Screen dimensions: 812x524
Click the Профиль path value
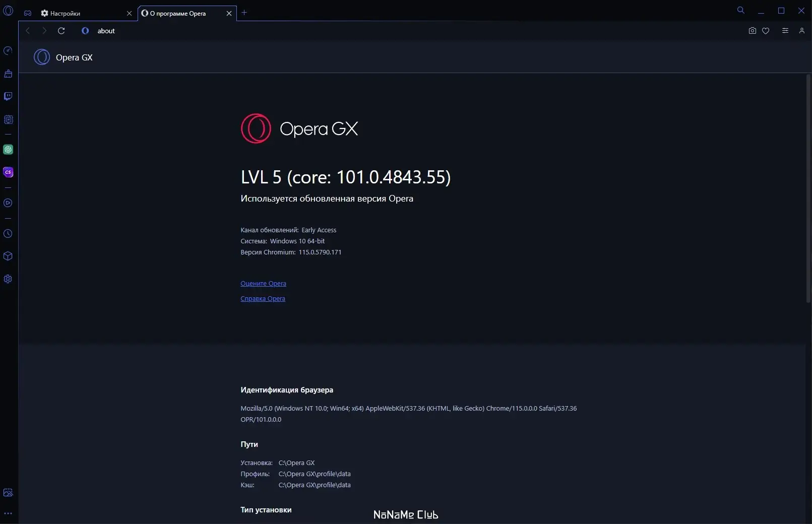315,474
